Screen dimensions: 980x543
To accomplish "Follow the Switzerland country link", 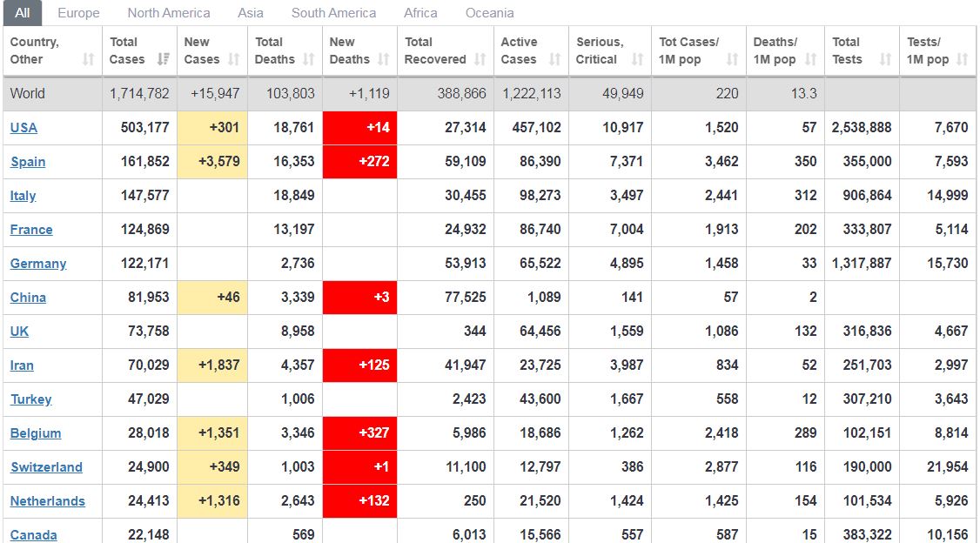I will (x=46, y=467).
